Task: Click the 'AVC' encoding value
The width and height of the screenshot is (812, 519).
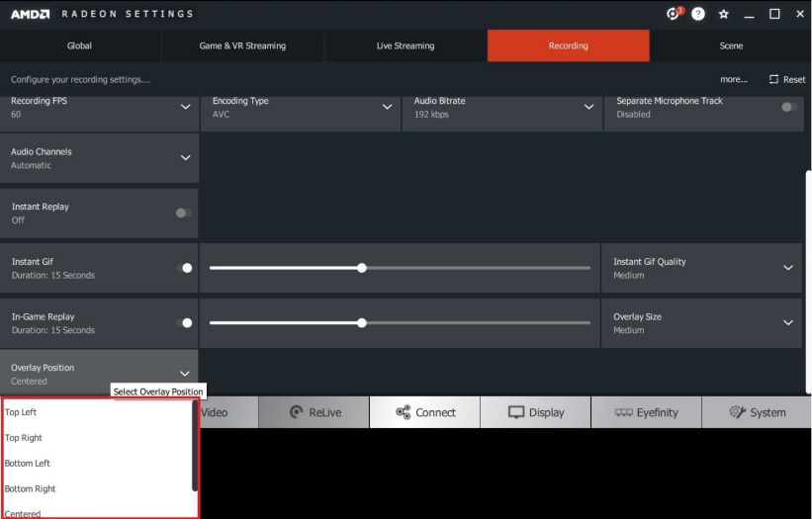Action: coord(221,115)
